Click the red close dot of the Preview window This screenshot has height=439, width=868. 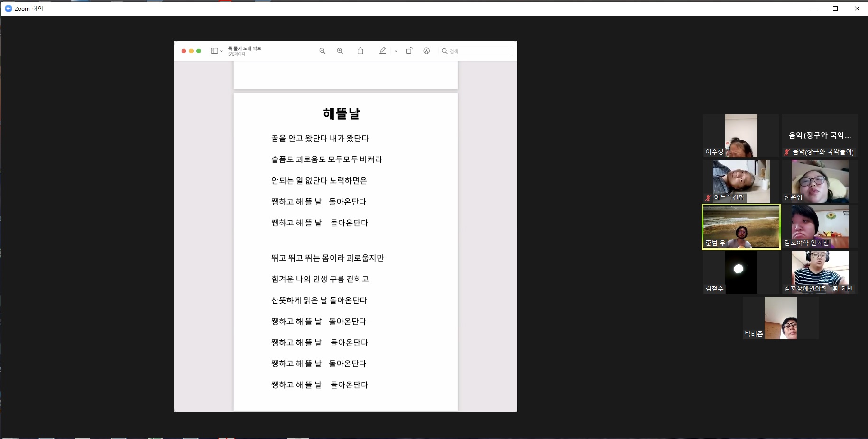click(x=184, y=51)
